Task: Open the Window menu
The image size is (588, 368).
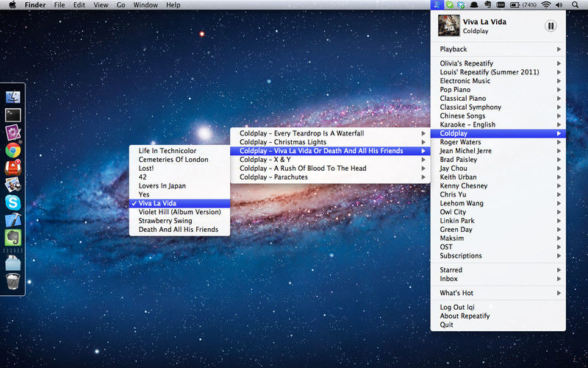Action: pos(146,5)
